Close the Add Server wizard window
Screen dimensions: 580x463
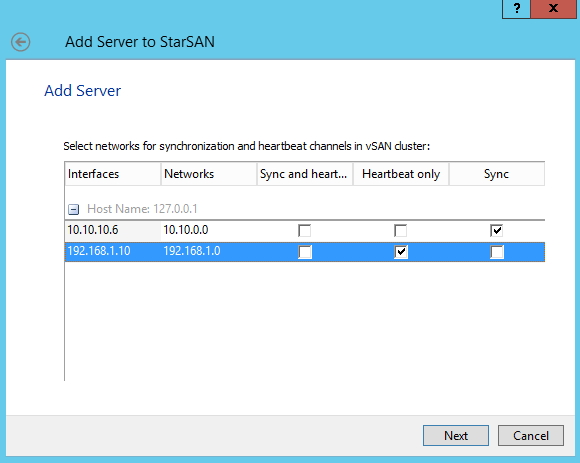coord(553,8)
